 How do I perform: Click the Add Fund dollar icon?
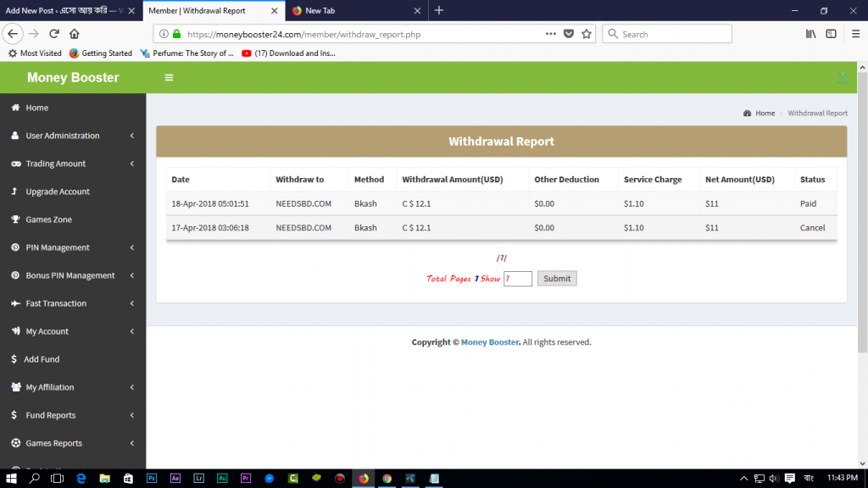point(14,359)
